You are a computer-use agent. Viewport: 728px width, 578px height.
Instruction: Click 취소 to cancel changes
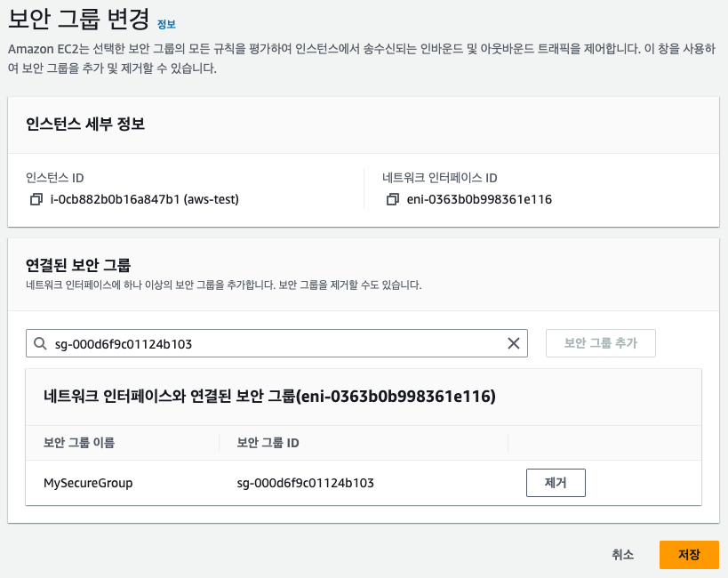coord(622,554)
